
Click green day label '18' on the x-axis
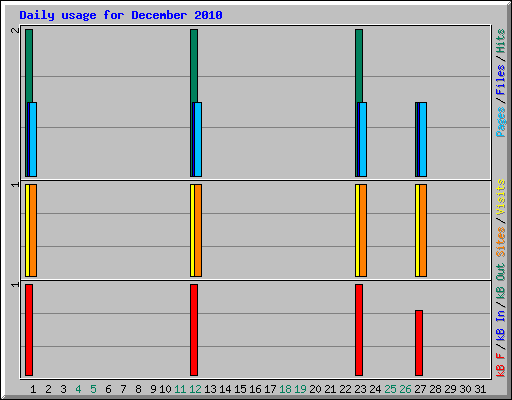(285, 389)
